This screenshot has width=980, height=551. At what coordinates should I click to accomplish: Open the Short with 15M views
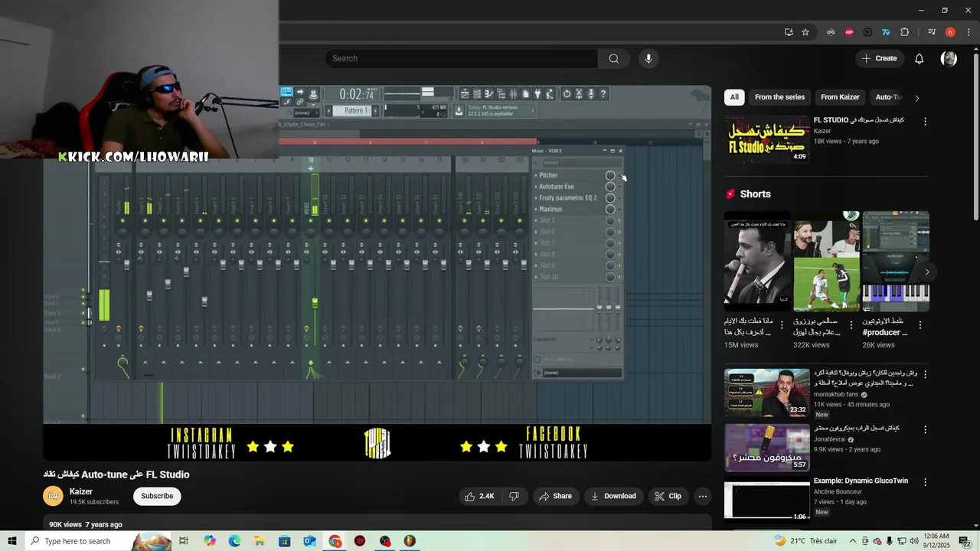coord(758,261)
